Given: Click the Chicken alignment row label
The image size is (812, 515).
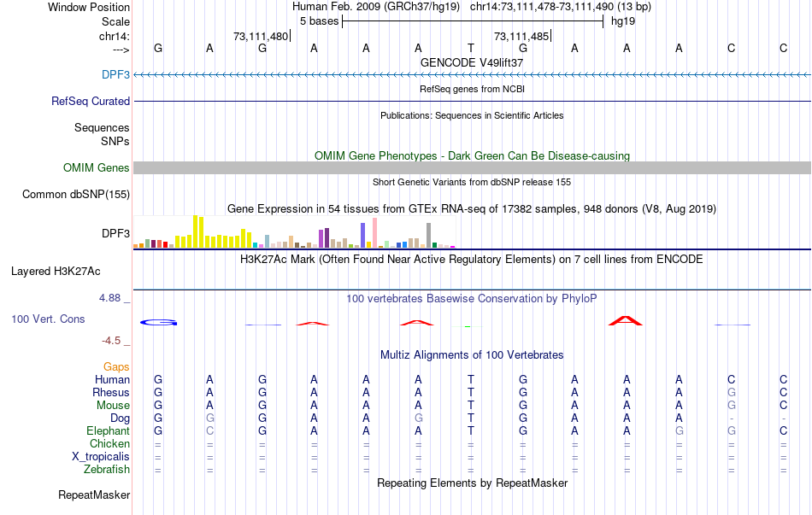Looking at the screenshot, I should pos(109,443).
